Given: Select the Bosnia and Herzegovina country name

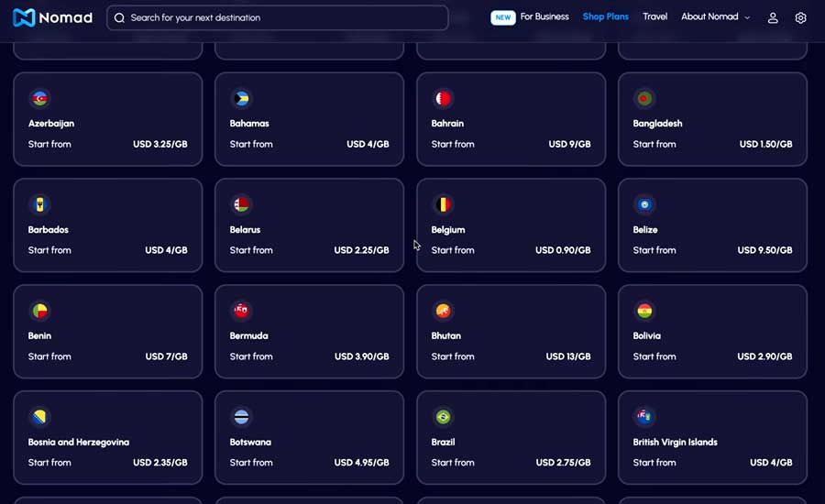Looking at the screenshot, I should 79,443.
